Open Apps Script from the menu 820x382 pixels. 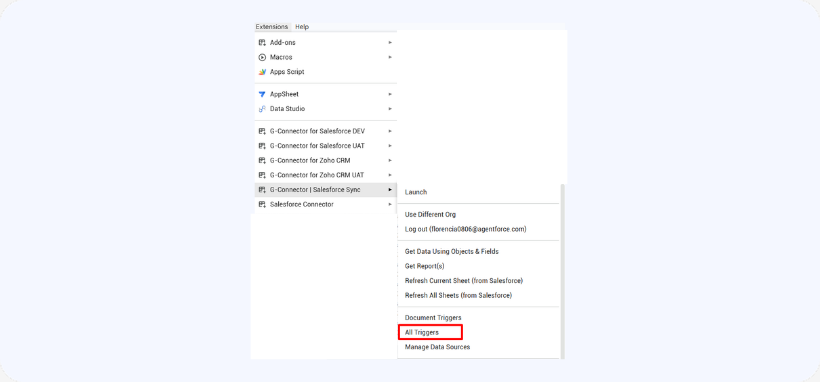(326, 72)
